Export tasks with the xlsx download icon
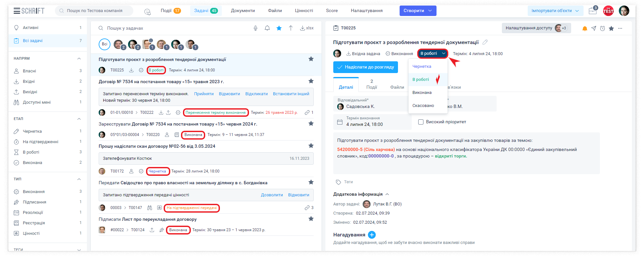This screenshot has height=256, width=644. (x=307, y=28)
